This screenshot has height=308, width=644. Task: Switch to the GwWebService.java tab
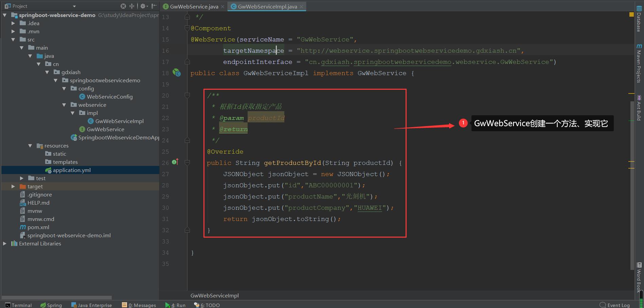click(x=192, y=6)
